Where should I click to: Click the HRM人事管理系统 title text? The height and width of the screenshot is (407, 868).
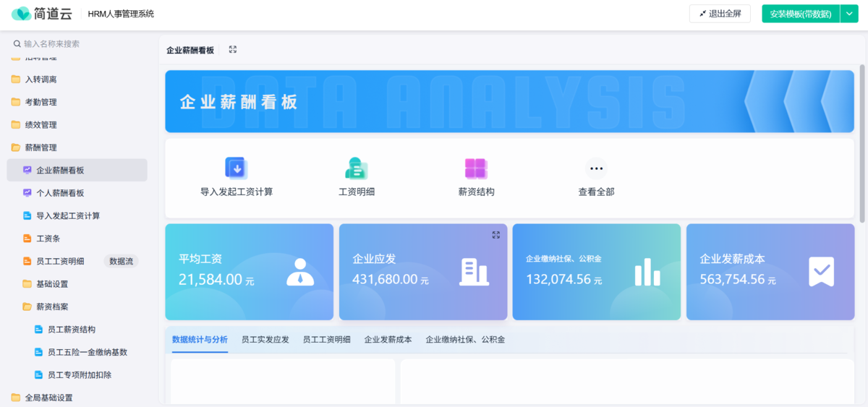121,14
